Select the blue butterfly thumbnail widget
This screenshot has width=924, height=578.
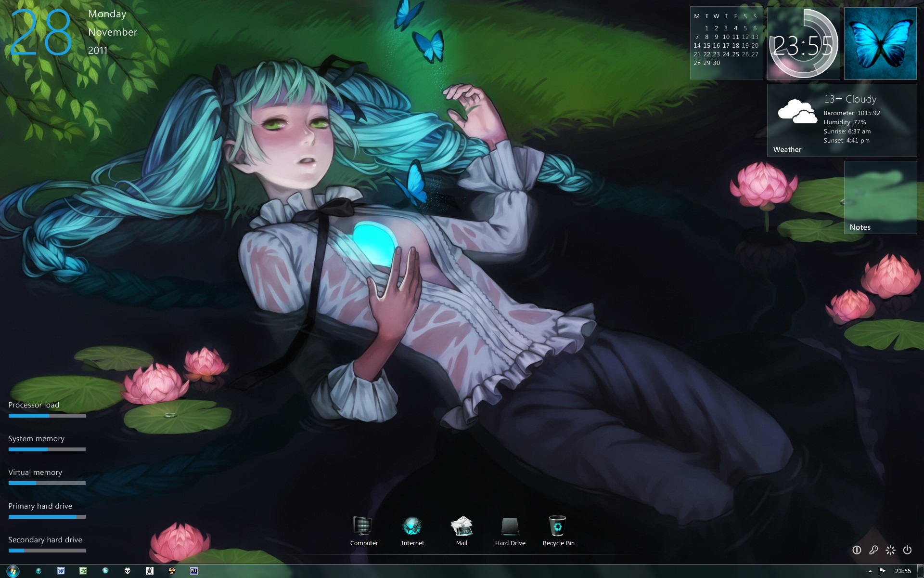[880, 43]
